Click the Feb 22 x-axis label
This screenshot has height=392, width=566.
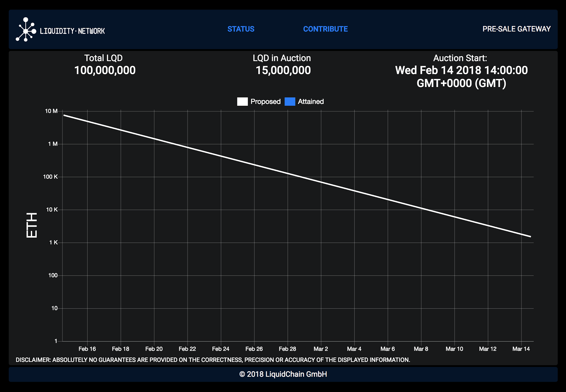187,349
